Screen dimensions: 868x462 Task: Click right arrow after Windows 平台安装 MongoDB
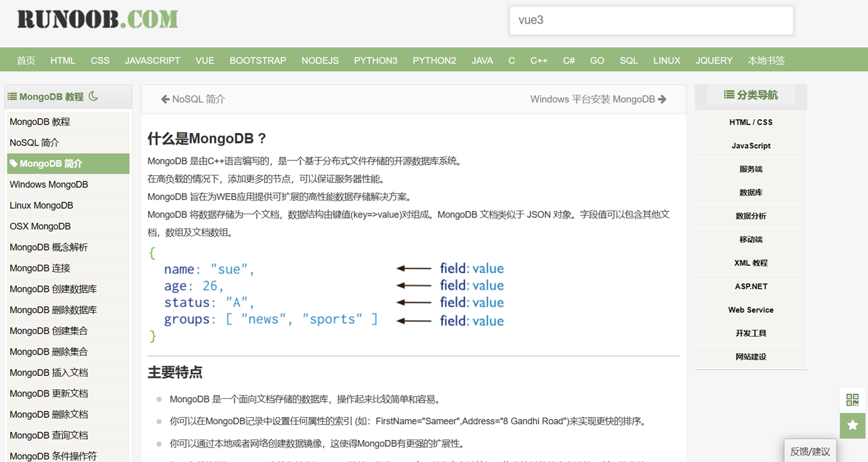(x=662, y=99)
